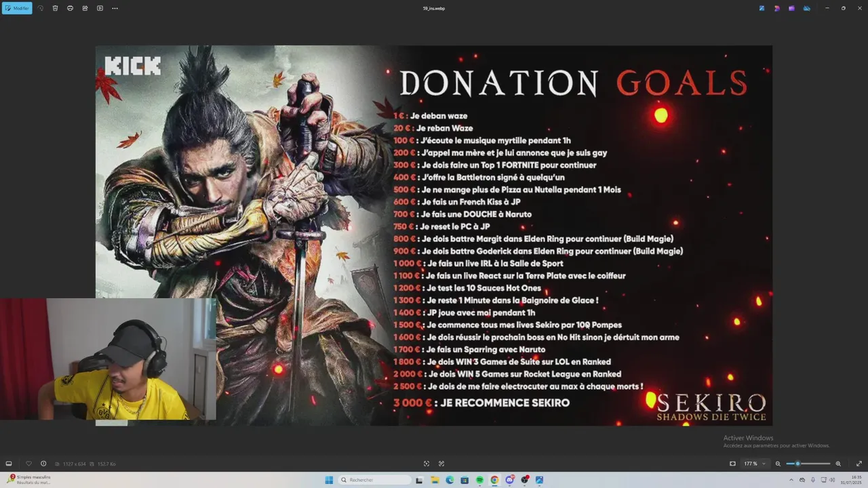Delete the image with trash icon
The image size is (868, 488).
click(x=55, y=8)
